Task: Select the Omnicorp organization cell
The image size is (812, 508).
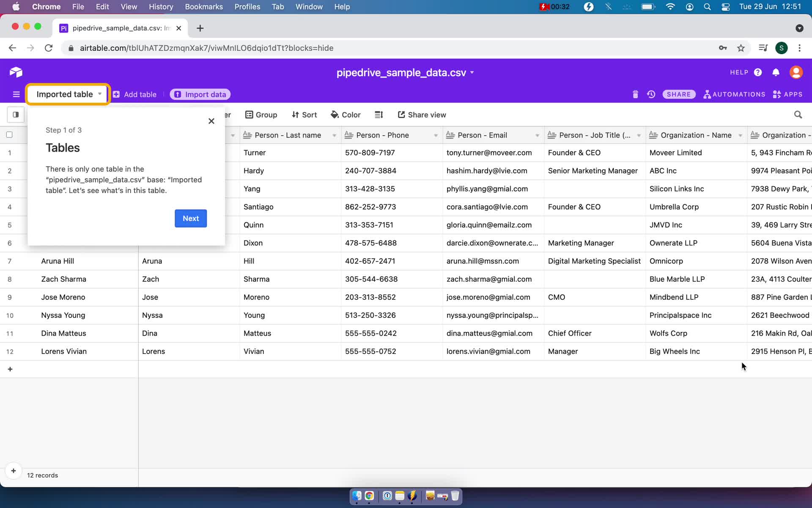Action: click(696, 261)
